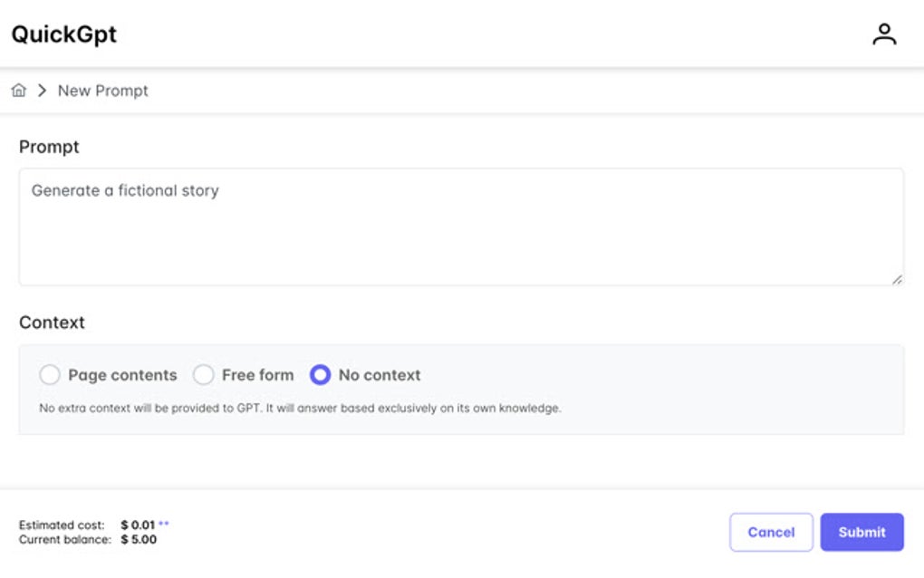Click the QuickGpt logo title
Screen dimensions: 924x578
tap(63, 34)
